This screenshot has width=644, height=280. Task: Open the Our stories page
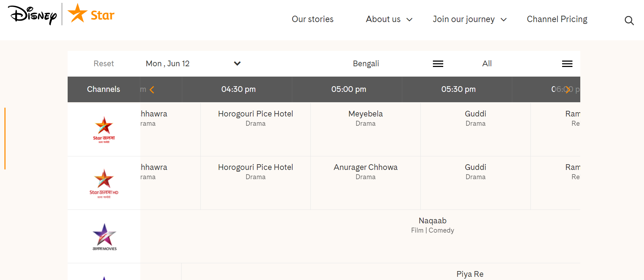(313, 19)
